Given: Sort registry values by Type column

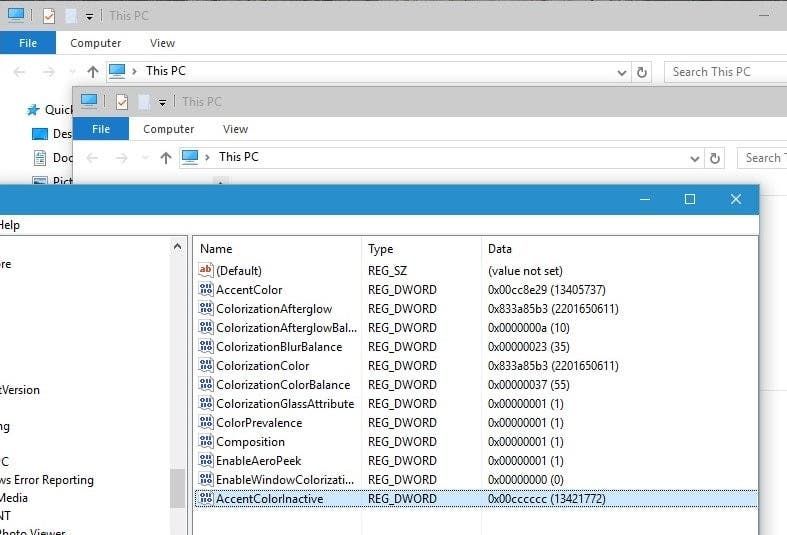Looking at the screenshot, I should pos(422,248).
